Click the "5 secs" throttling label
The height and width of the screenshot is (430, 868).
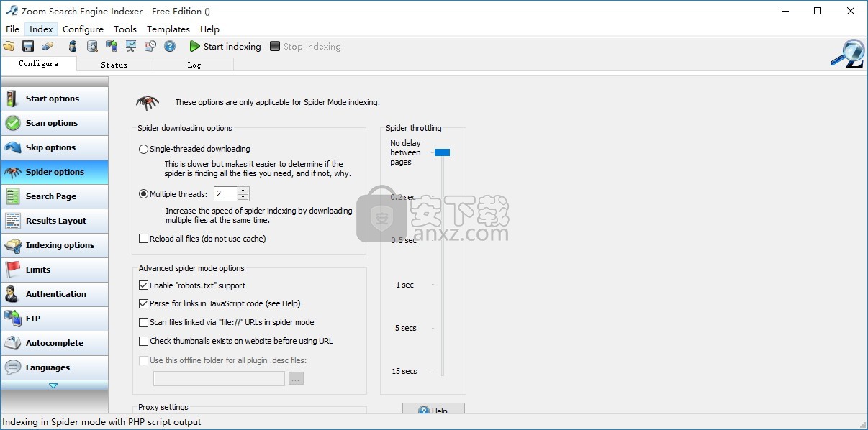pos(406,328)
